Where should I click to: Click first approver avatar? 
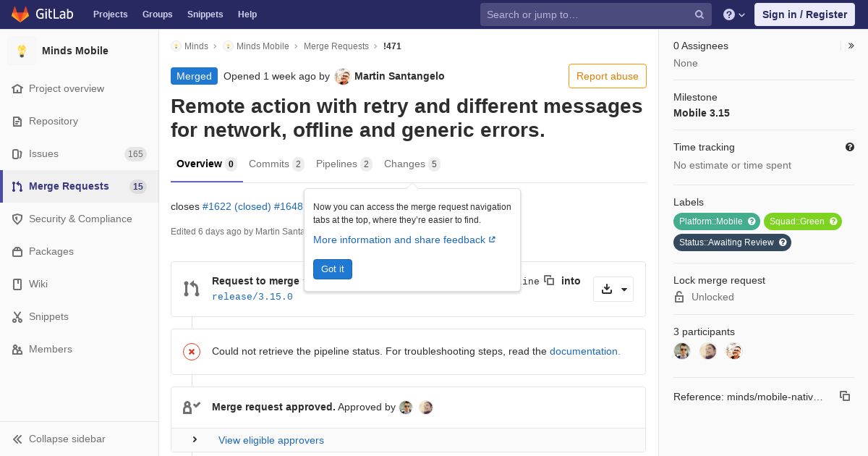[x=406, y=408]
